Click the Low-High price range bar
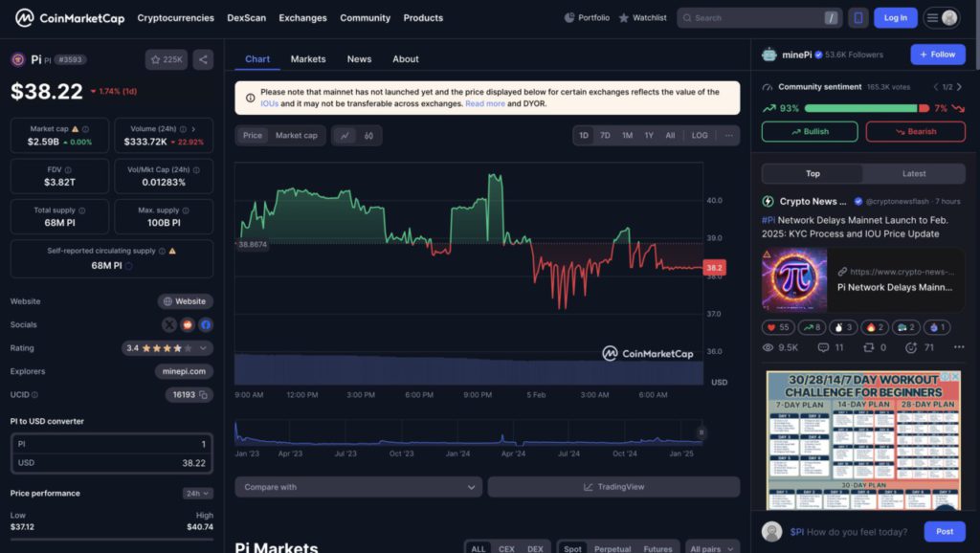 pyautogui.click(x=111, y=539)
